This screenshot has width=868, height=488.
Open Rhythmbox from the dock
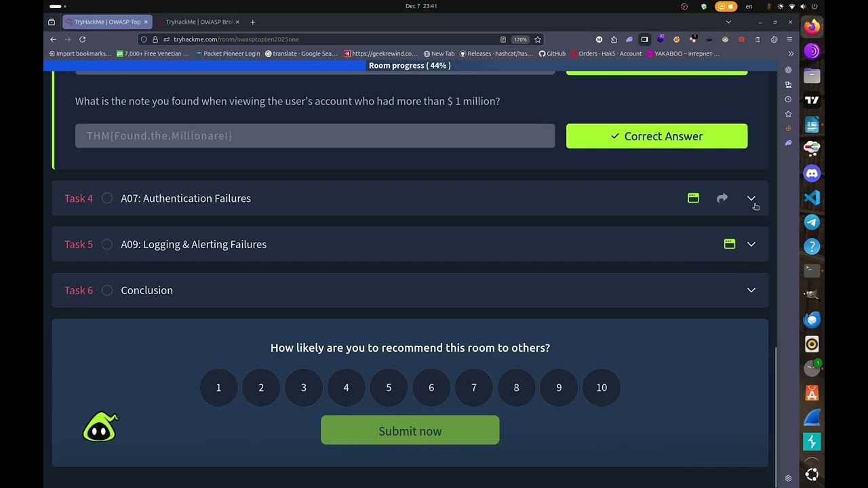click(812, 344)
